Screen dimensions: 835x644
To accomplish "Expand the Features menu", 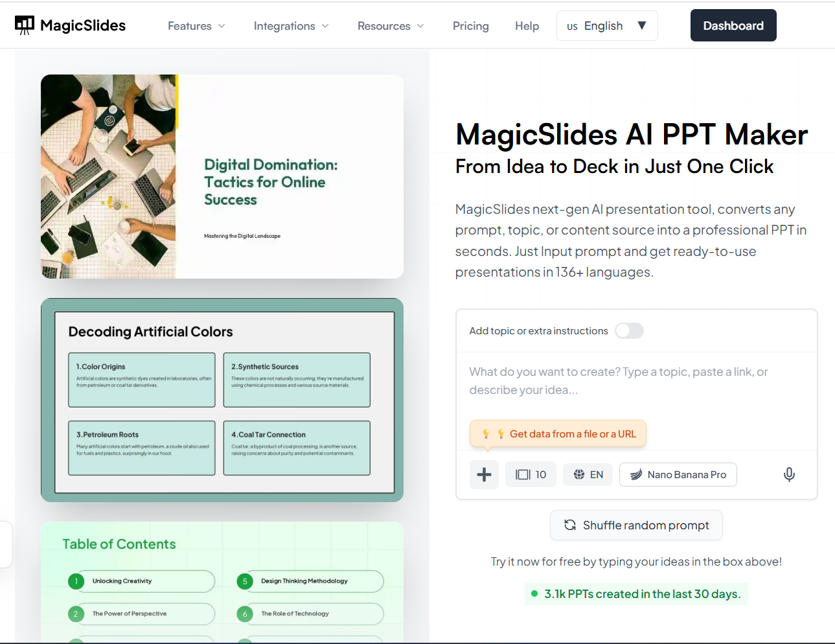I will click(x=196, y=26).
